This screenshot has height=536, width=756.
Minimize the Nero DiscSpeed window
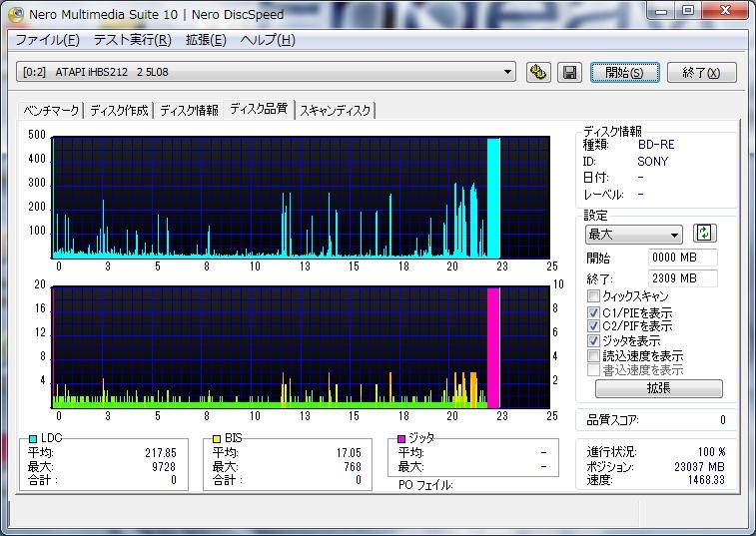click(x=661, y=11)
